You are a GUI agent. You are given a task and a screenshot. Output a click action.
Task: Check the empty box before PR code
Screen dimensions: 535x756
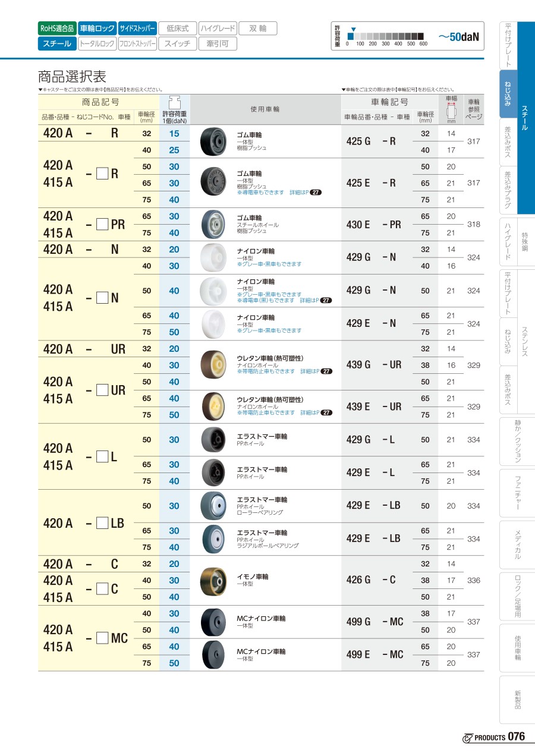[x=102, y=224]
